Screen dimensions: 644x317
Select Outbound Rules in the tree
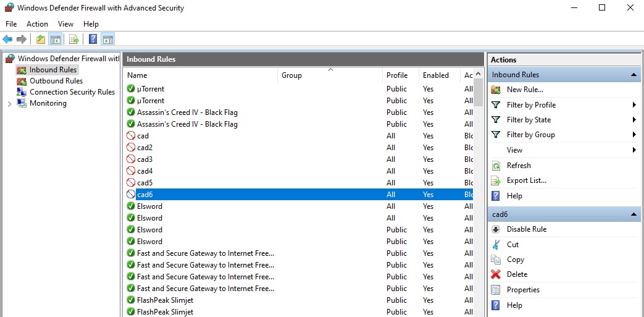tap(56, 81)
